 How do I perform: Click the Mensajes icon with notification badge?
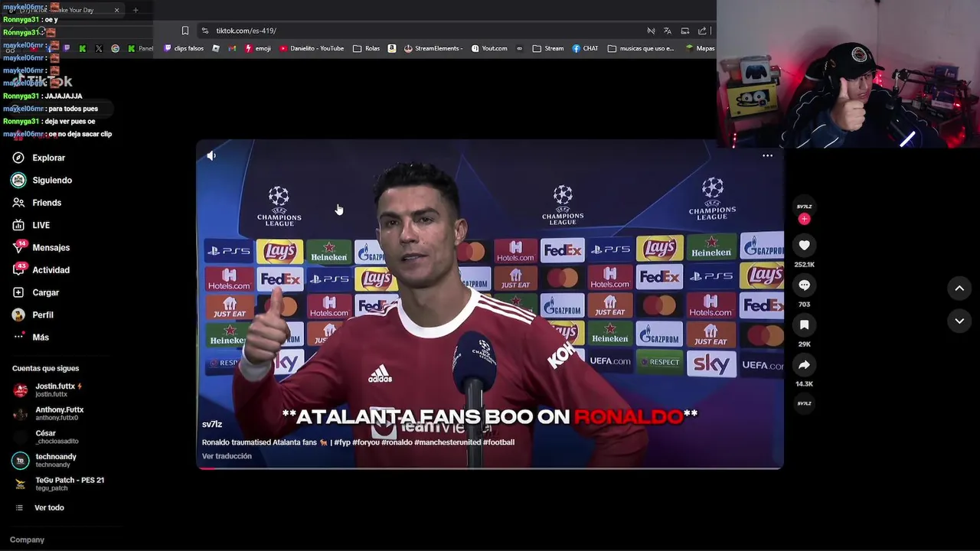18,248
